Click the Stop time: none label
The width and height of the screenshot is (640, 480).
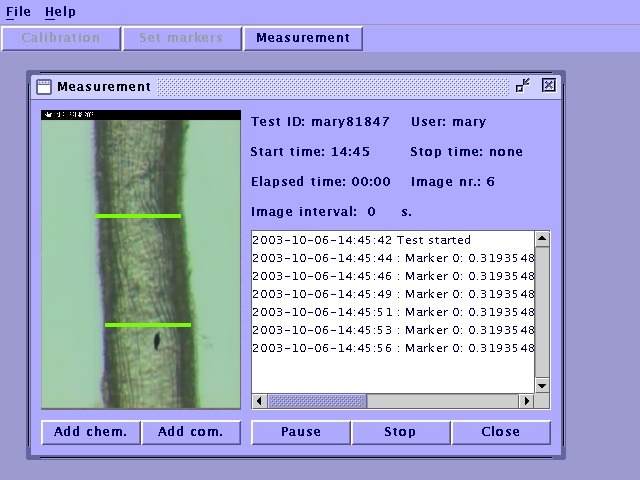pyautogui.click(x=467, y=152)
